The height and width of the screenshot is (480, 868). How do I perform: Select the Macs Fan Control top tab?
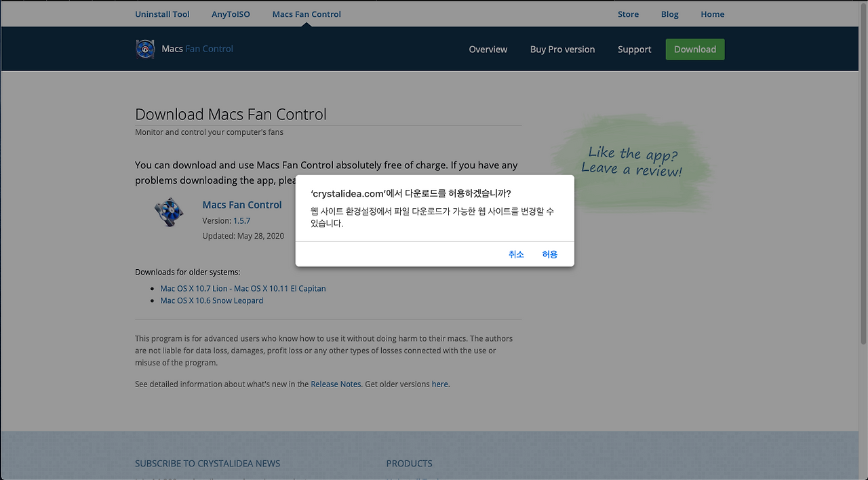coord(307,14)
